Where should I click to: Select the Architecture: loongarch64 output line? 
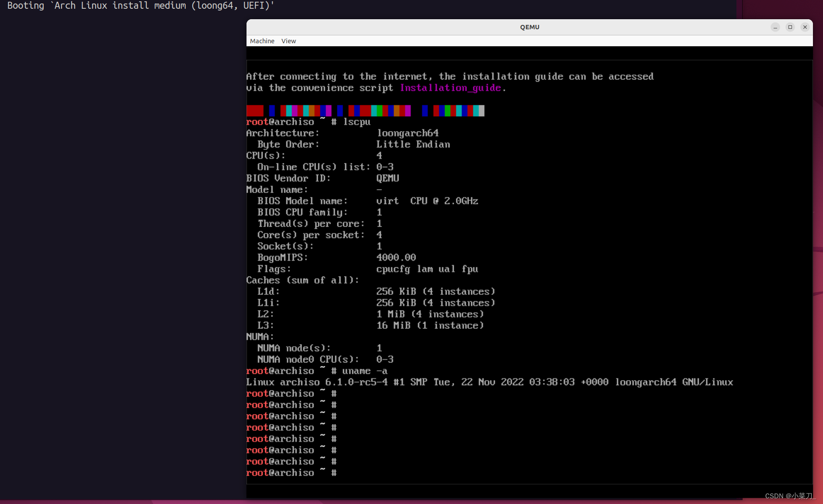[342, 133]
